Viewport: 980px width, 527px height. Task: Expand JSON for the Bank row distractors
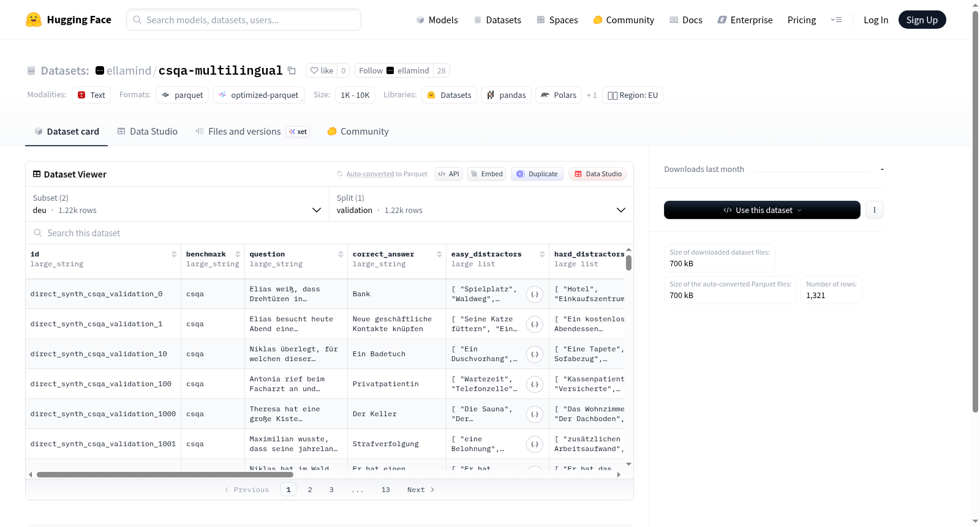[x=535, y=294]
